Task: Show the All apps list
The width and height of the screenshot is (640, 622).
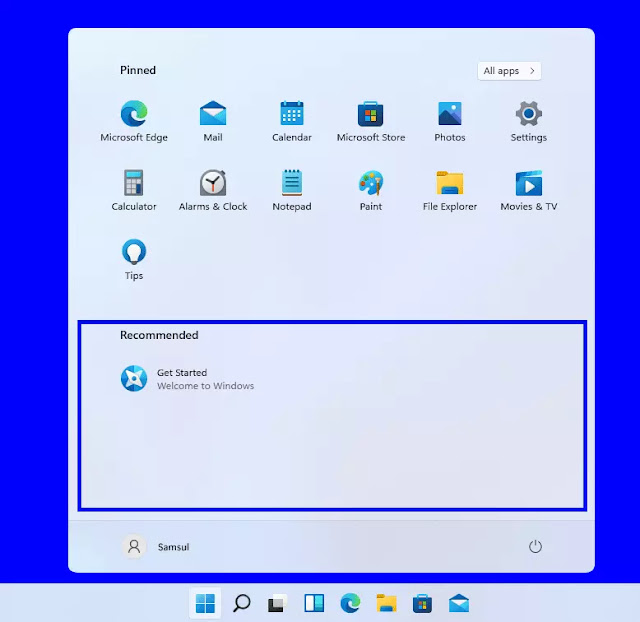Action: point(509,71)
